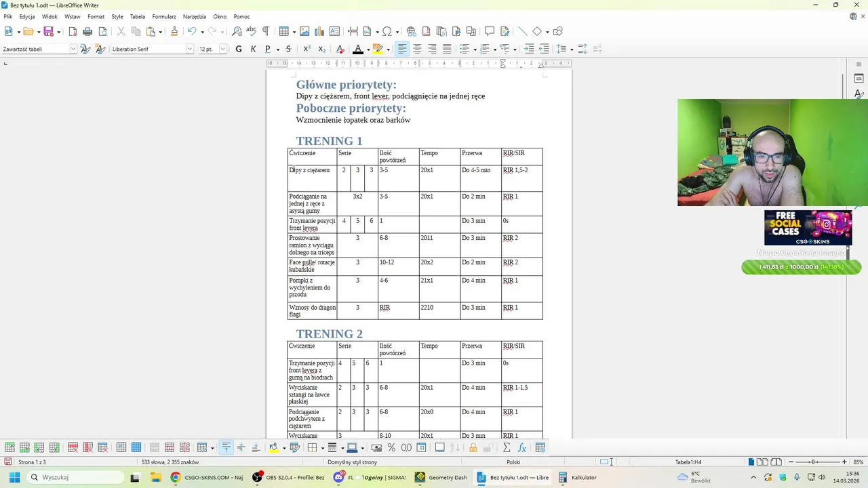868x488 pixels.
Task: Open Kalkulator from the taskbar
Action: (578, 477)
